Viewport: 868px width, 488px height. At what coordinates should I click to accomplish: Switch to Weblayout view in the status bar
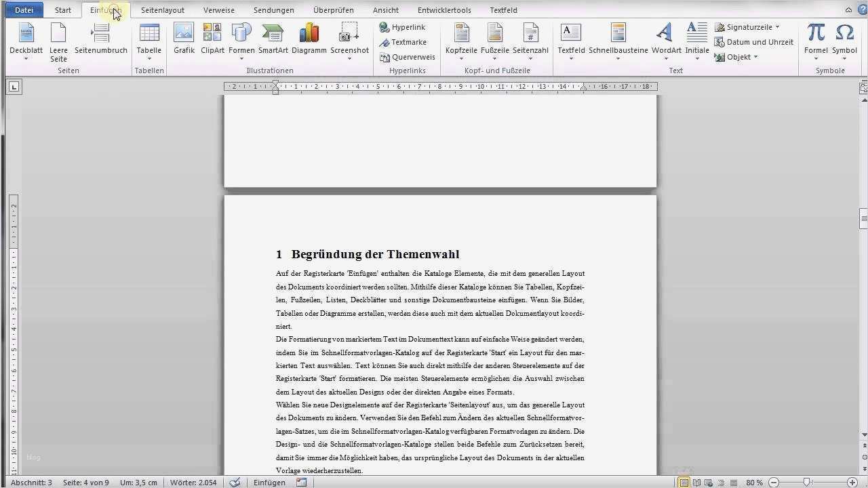tap(708, 483)
